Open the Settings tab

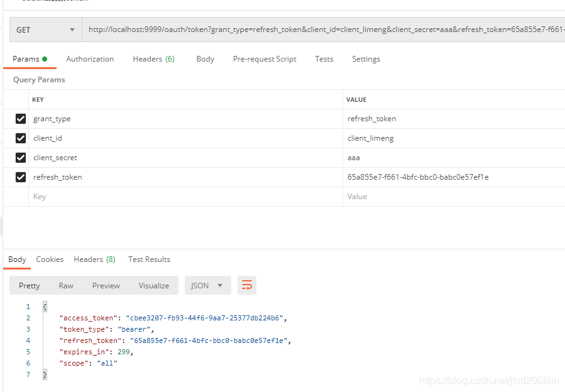366,59
